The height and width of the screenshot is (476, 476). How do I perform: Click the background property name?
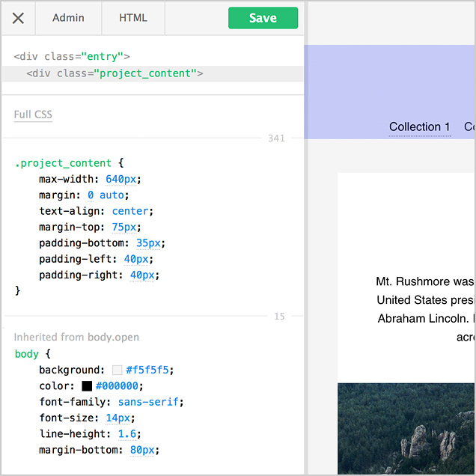click(69, 370)
